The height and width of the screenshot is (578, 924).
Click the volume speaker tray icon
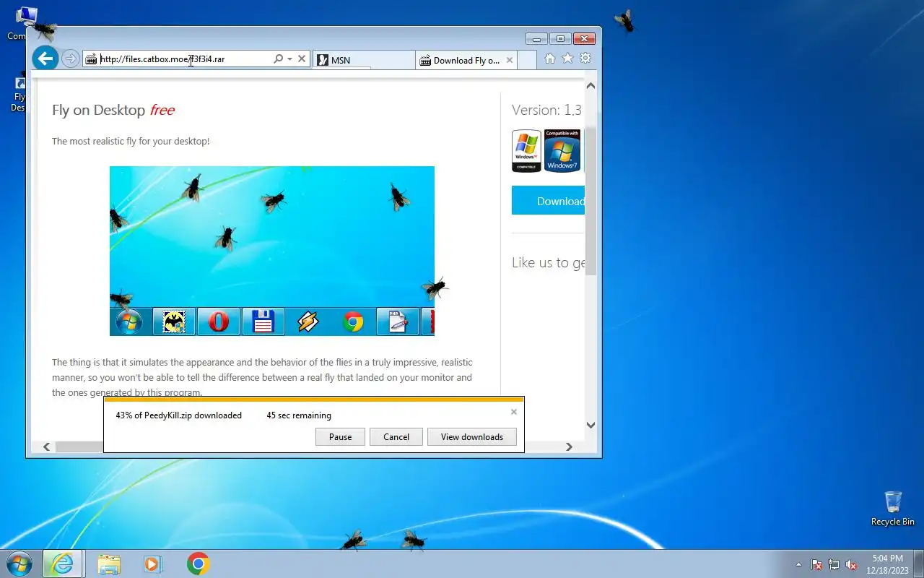(x=851, y=564)
